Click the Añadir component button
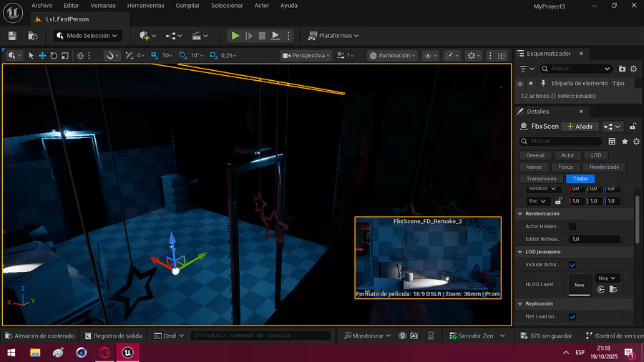The width and height of the screenshot is (644, 362). [x=580, y=127]
